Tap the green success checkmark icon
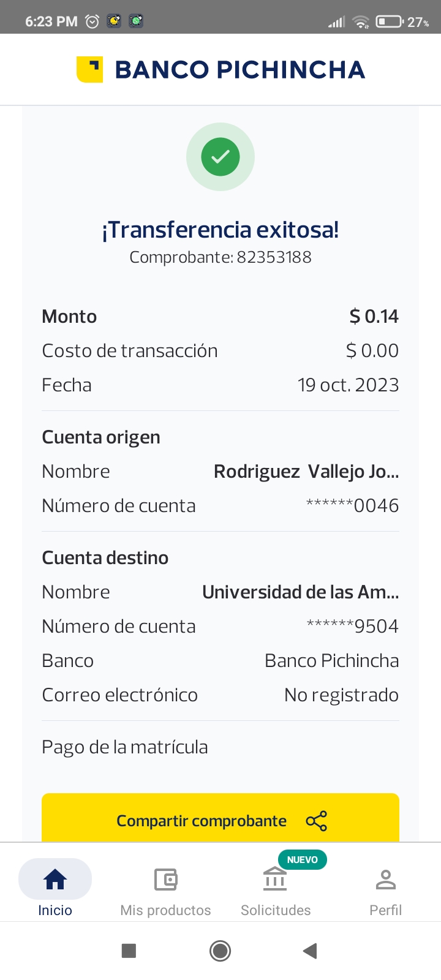441x980 pixels. pyautogui.click(x=221, y=157)
